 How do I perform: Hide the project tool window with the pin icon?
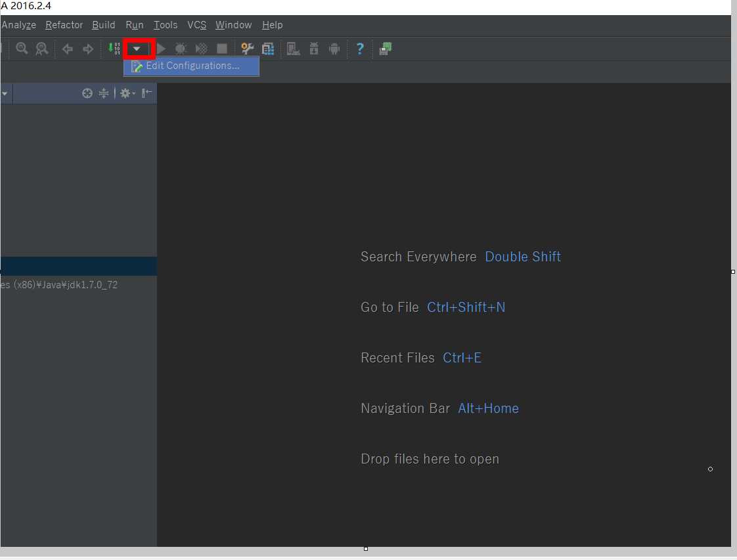point(146,93)
